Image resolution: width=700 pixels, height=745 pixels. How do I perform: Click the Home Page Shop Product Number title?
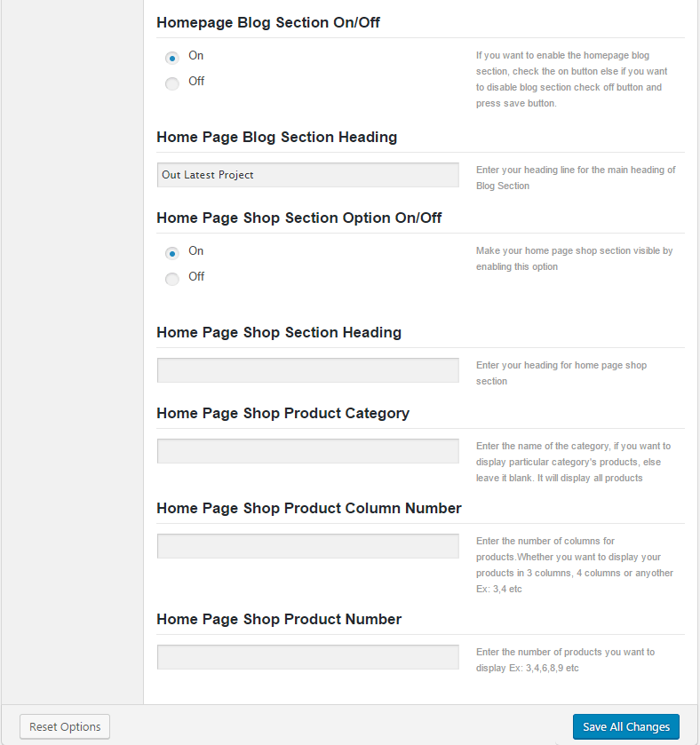click(x=279, y=619)
